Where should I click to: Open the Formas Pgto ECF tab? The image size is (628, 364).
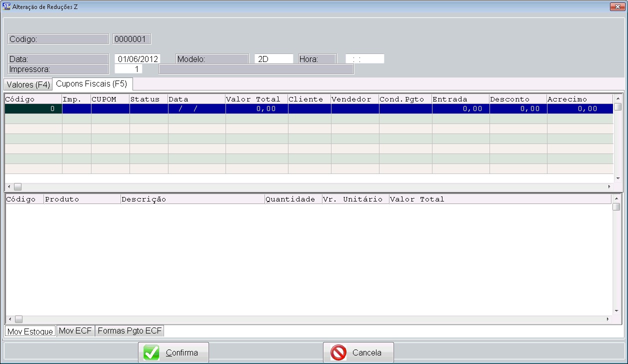130,331
